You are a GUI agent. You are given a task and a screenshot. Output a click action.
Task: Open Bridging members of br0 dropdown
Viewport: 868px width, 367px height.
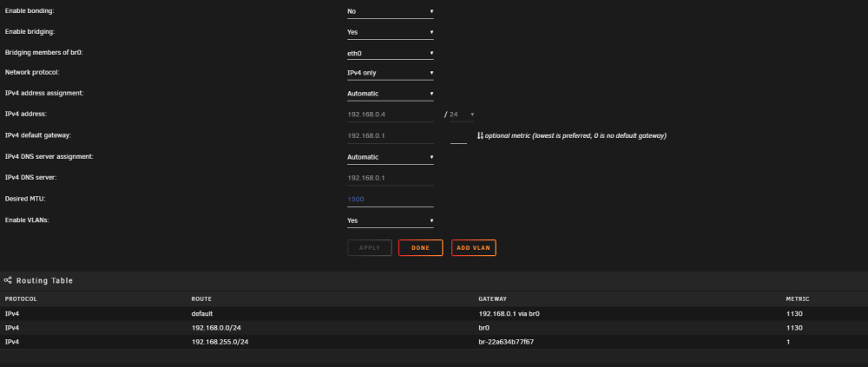coord(391,53)
